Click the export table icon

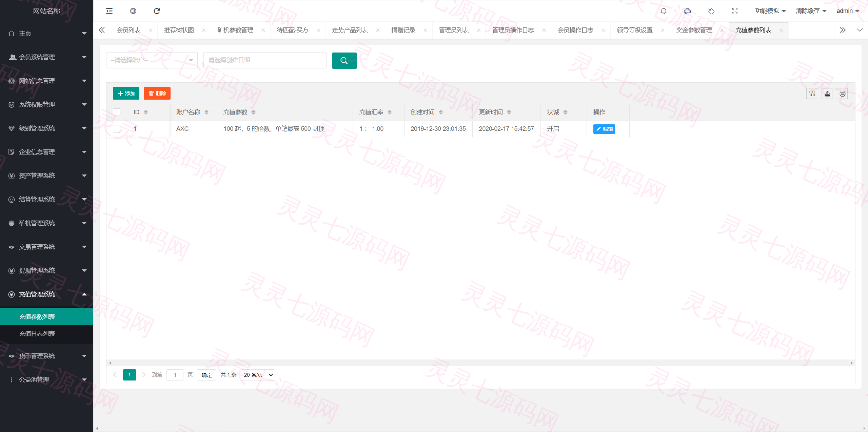tap(827, 94)
